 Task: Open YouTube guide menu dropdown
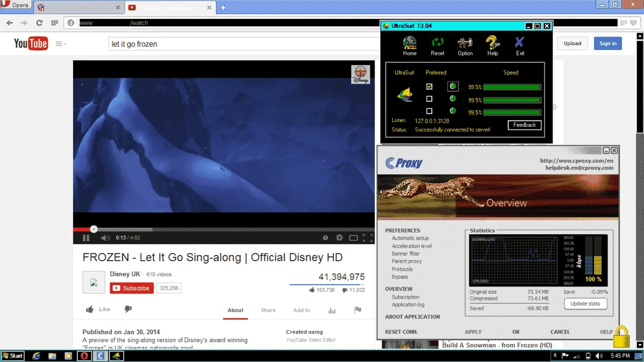click(x=61, y=44)
